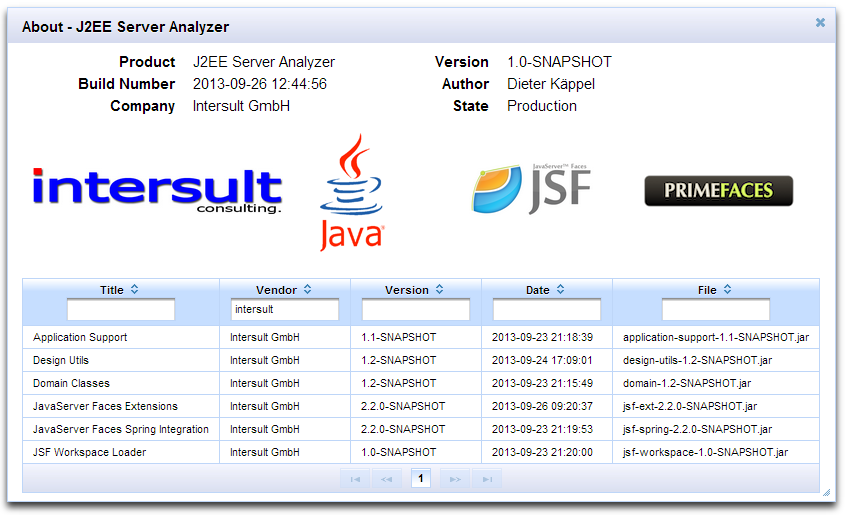
Task: Sort table by Title column arrow
Action: pos(134,289)
